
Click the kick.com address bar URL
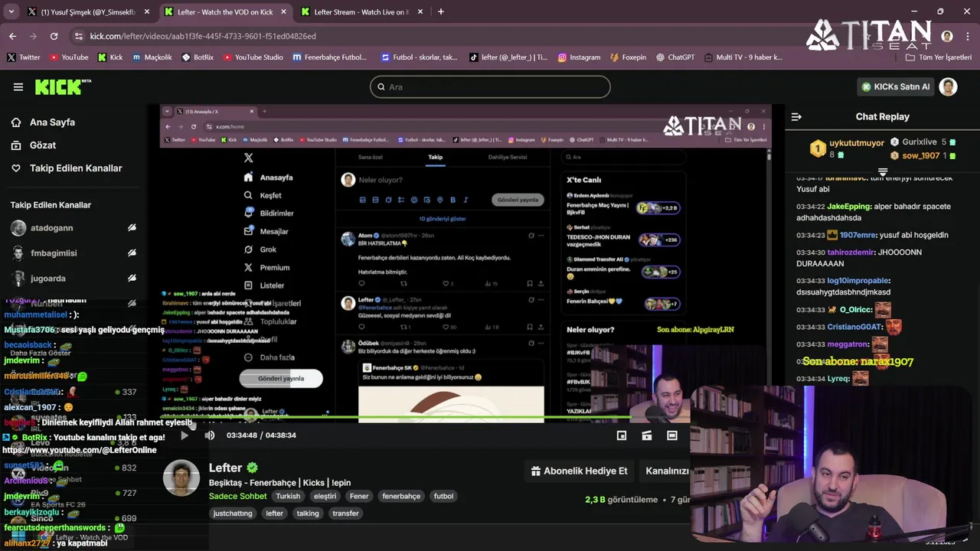(x=203, y=36)
